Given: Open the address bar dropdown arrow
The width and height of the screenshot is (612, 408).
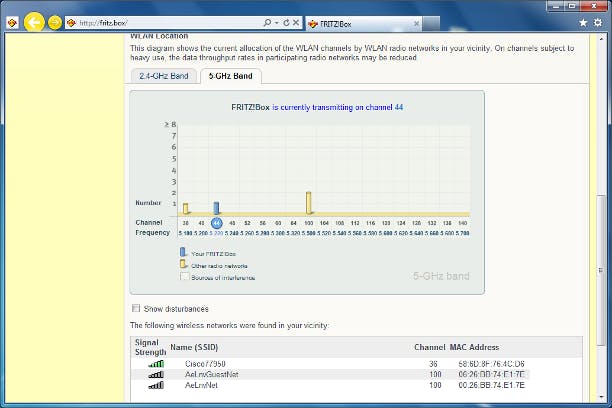Looking at the screenshot, I should tap(276, 23).
